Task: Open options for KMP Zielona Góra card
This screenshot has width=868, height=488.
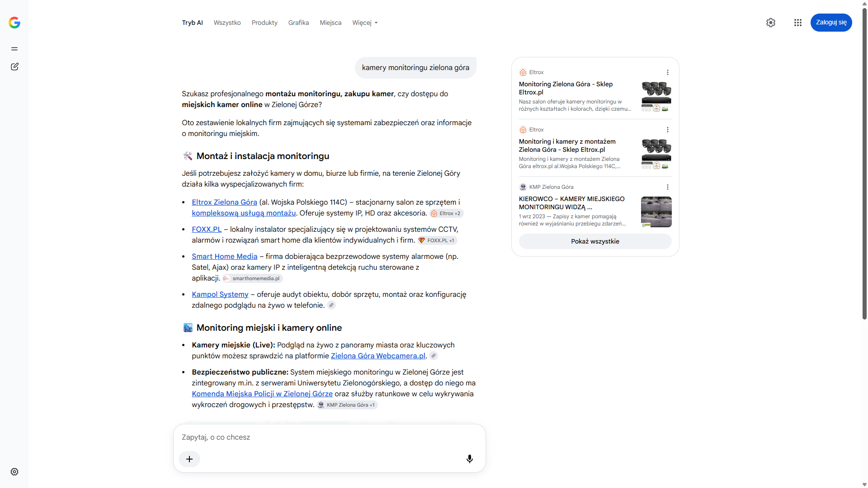Action: 668,187
